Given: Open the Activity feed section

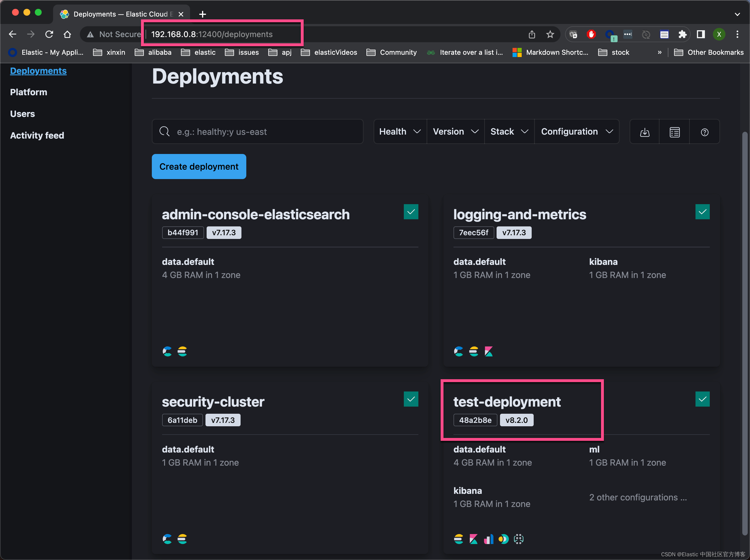Looking at the screenshot, I should [37, 135].
